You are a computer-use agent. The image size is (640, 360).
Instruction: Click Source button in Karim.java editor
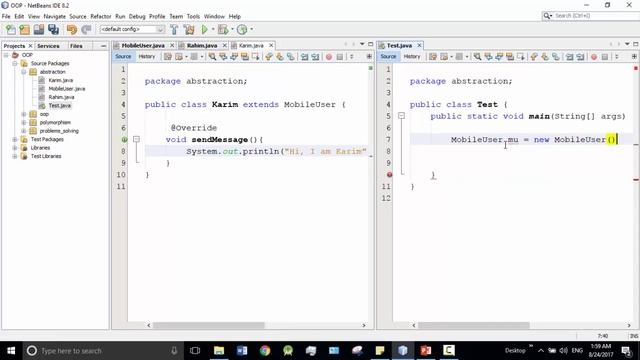coord(123,57)
